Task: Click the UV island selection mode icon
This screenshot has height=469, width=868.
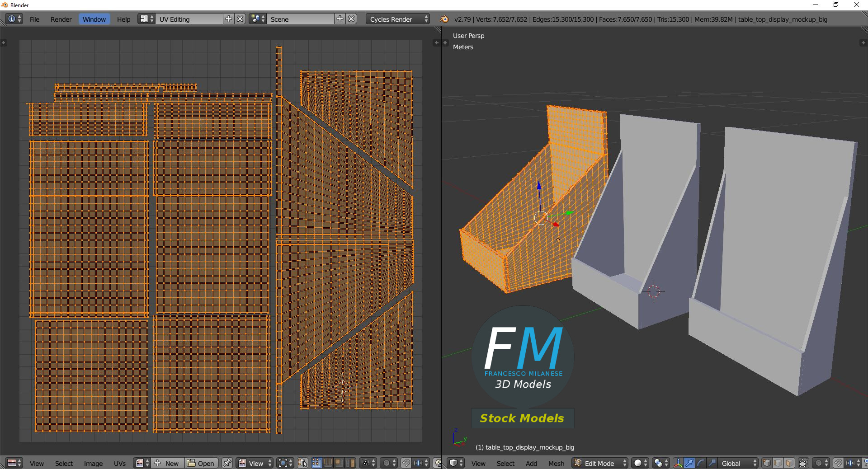Action: (x=350, y=463)
